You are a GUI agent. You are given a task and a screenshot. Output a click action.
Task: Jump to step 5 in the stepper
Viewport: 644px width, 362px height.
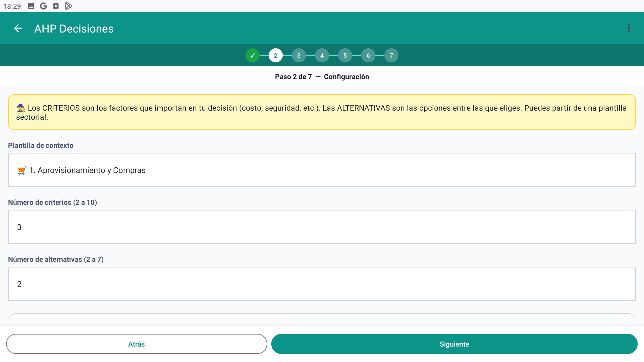(x=345, y=55)
